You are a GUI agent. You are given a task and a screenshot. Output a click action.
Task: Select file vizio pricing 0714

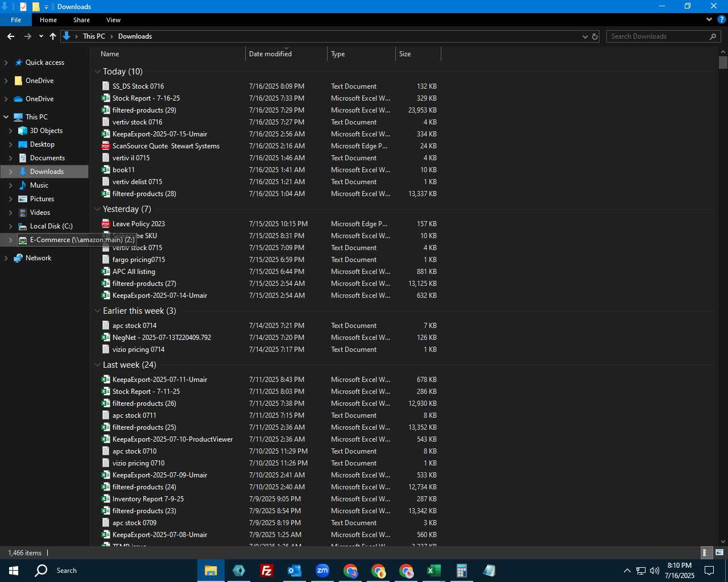[138, 350]
